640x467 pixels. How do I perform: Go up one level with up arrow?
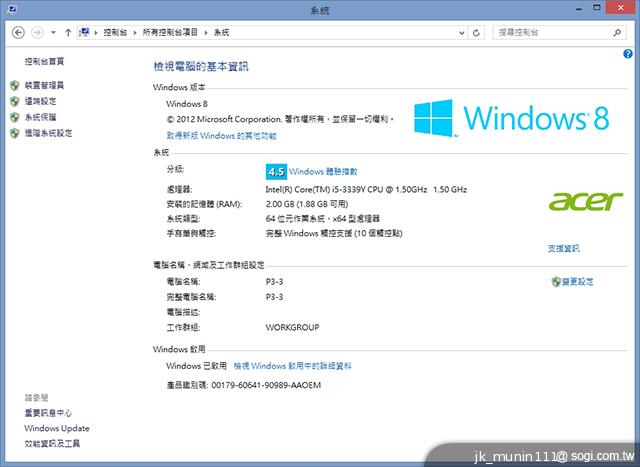point(68,32)
